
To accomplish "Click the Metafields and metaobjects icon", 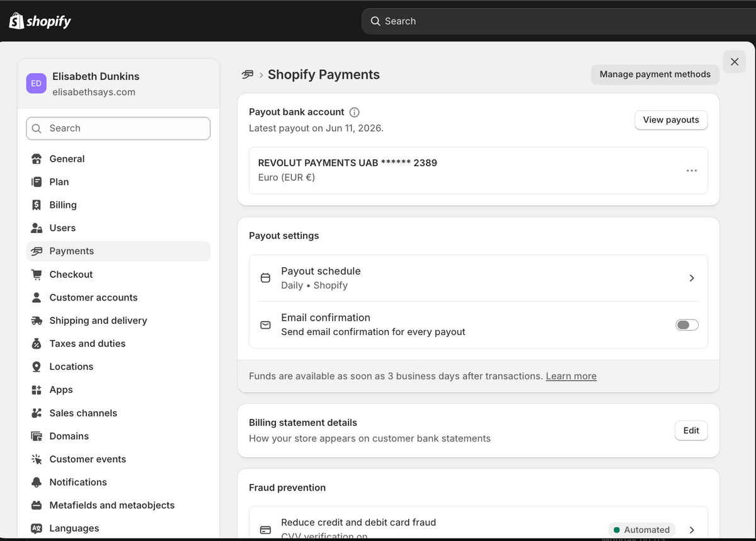I will tap(37, 505).
